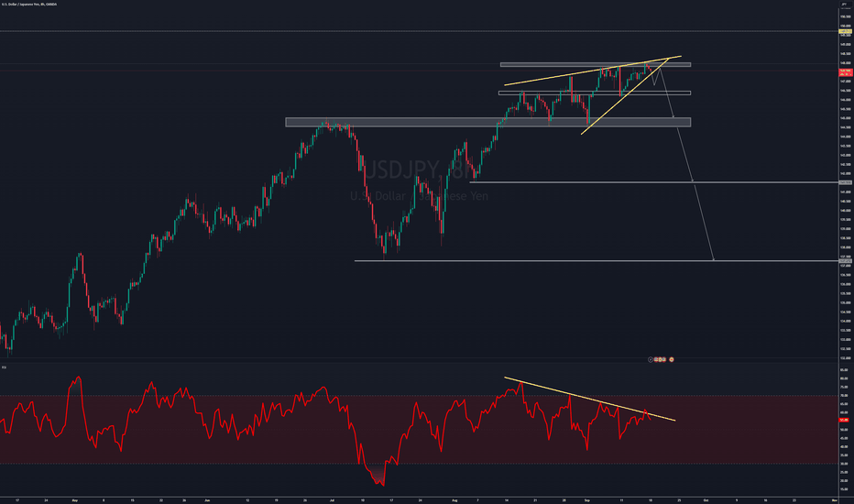The height and width of the screenshot is (504, 854).
Task: Select the middle white horizontal level line
Action: click(x=653, y=182)
